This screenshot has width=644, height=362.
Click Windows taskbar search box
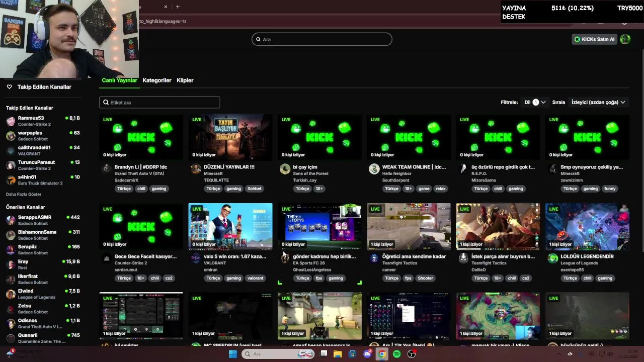coord(278,354)
